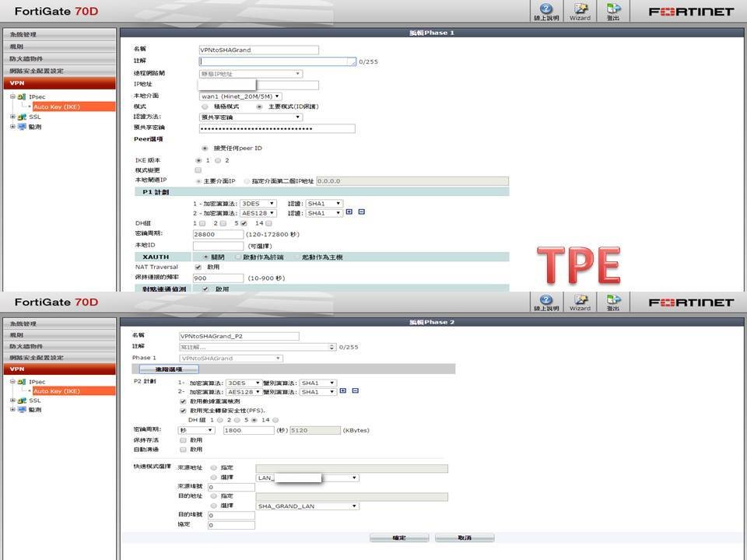Viewport: 747px width, 560px height.
Task: Click IPsec tree icon in Phase 1 sidebar
Action: [x=22, y=96]
